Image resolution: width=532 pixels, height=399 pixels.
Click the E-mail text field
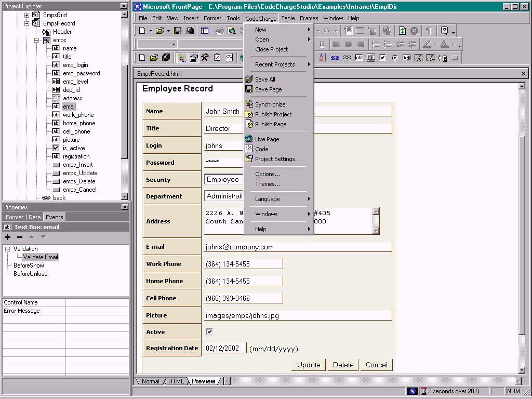298,247
